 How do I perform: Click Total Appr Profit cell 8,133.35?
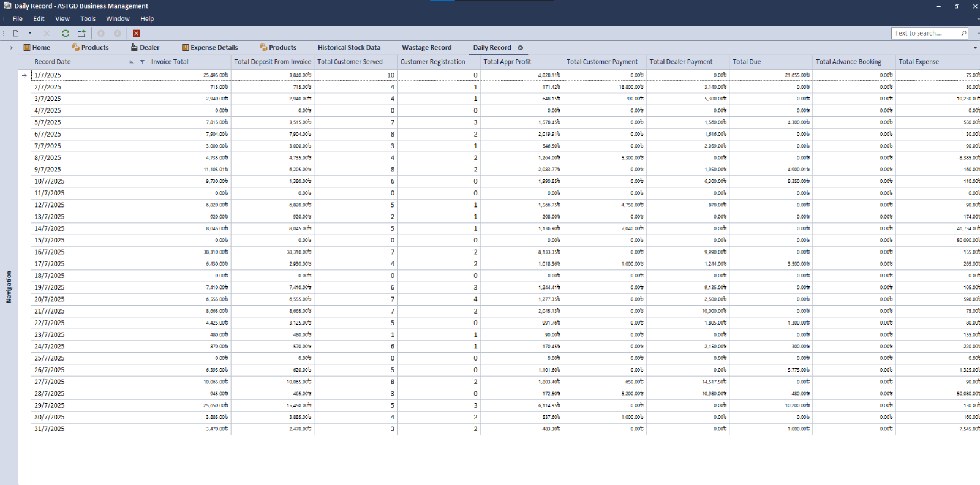521,252
